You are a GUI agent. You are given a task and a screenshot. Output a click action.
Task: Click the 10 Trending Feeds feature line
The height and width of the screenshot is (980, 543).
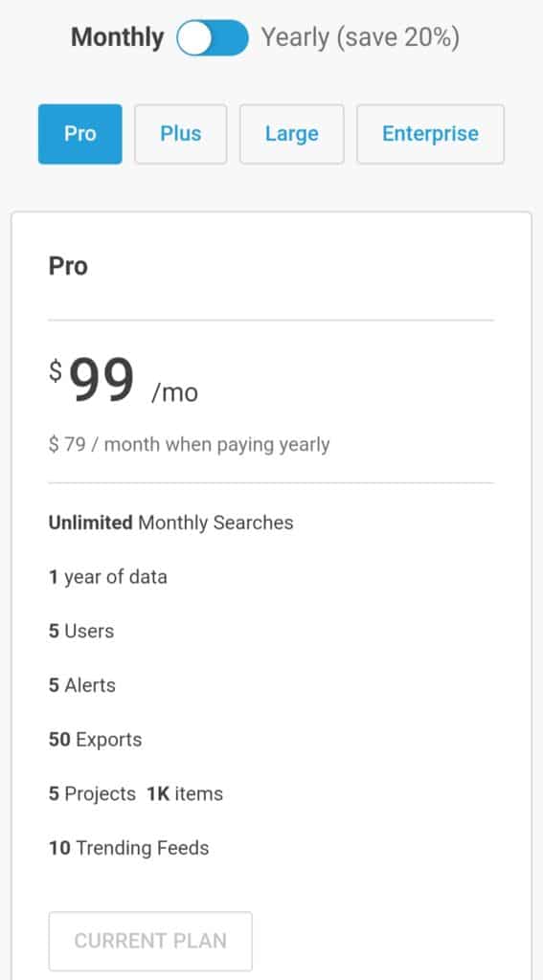coord(129,848)
